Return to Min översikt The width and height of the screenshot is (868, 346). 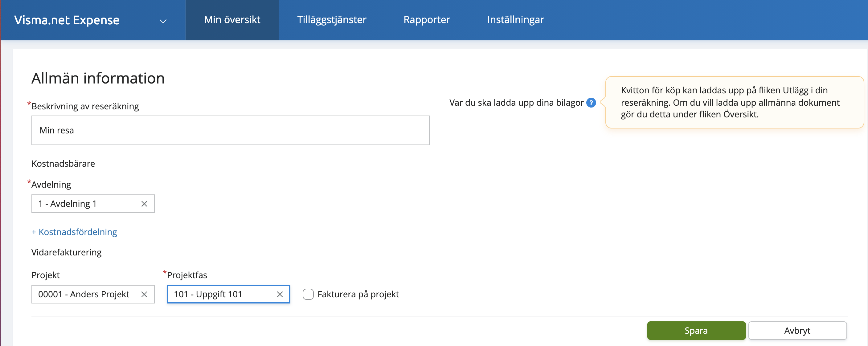tap(232, 19)
